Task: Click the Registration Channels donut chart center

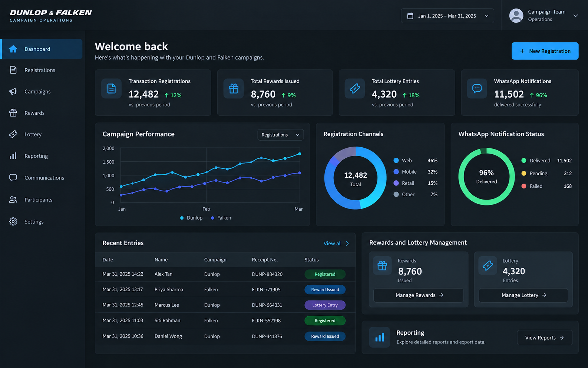Action: click(356, 178)
